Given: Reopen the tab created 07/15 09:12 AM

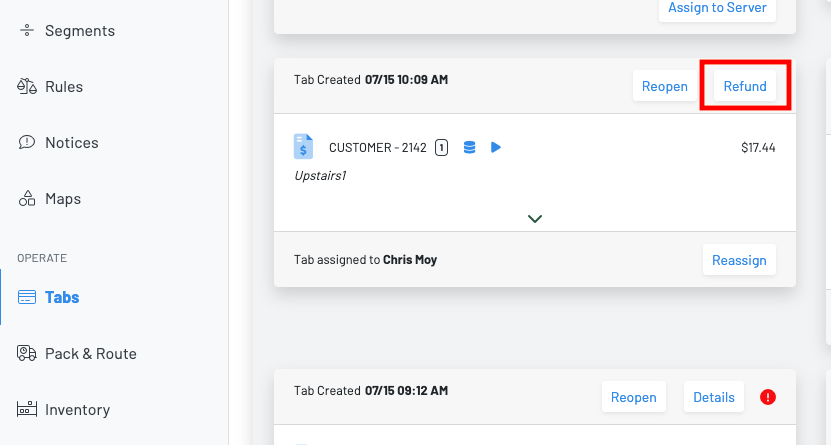Looking at the screenshot, I should tap(634, 397).
